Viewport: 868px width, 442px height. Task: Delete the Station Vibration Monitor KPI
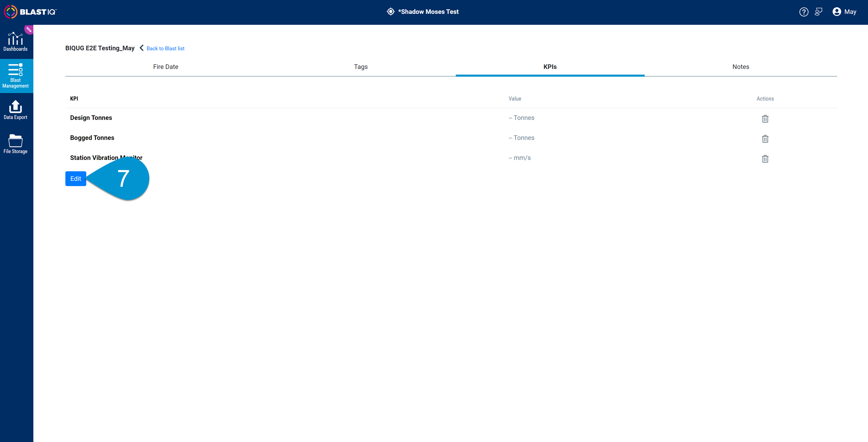pyautogui.click(x=765, y=158)
